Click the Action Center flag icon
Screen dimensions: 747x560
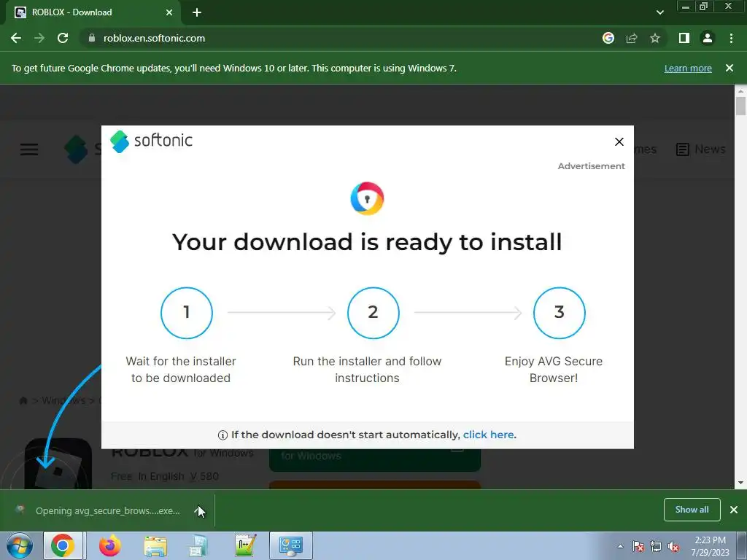(x=638, y=546)
